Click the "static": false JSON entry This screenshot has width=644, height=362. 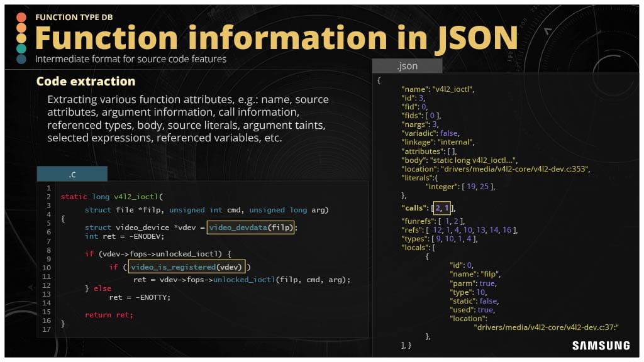pos(474,301)
